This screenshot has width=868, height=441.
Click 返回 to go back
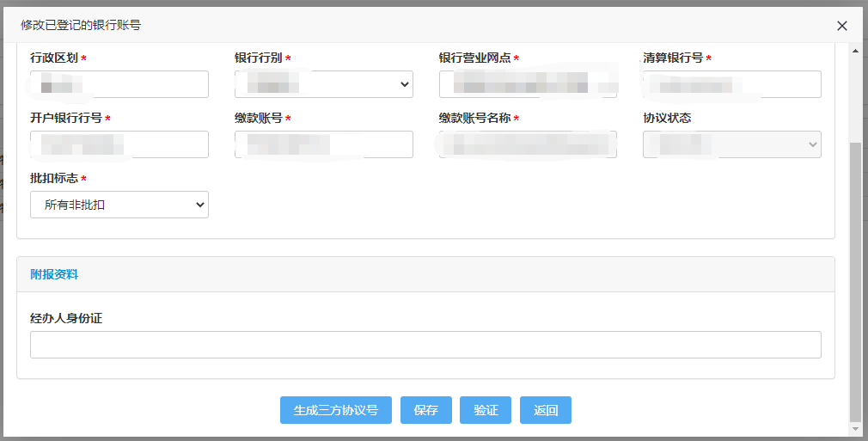click(x=546, y=410)
